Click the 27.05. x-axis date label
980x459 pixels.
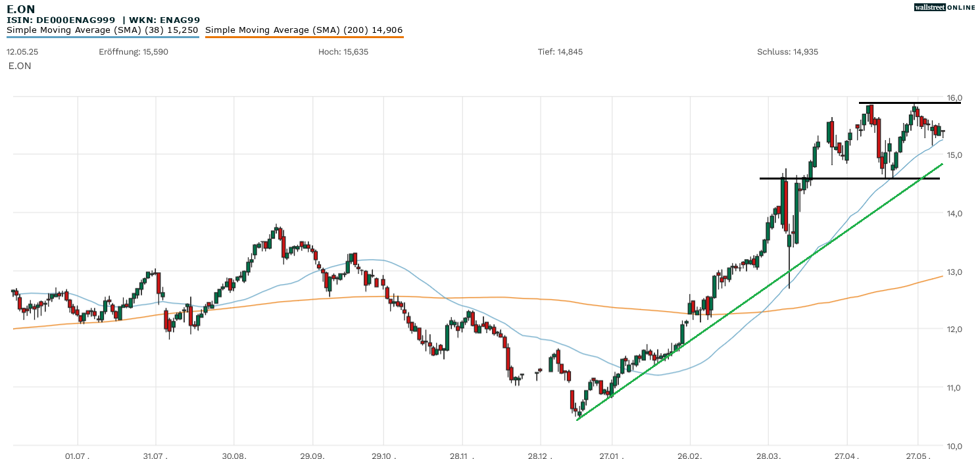(918, 454)
